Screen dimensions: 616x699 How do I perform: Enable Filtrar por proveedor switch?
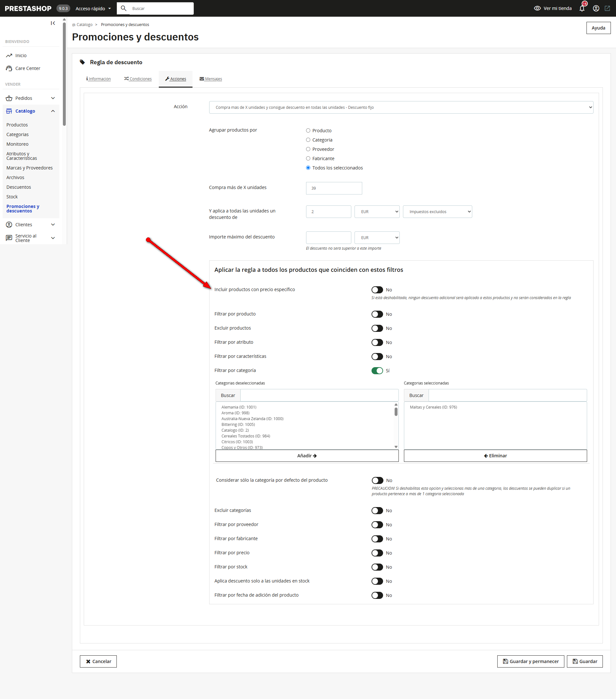pos(377,525)
